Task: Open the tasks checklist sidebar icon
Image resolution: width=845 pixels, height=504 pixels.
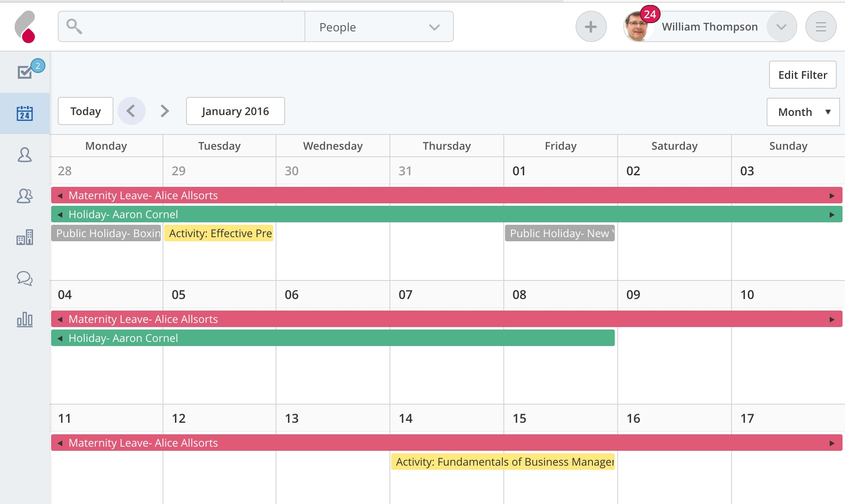Action: point(25,72)
